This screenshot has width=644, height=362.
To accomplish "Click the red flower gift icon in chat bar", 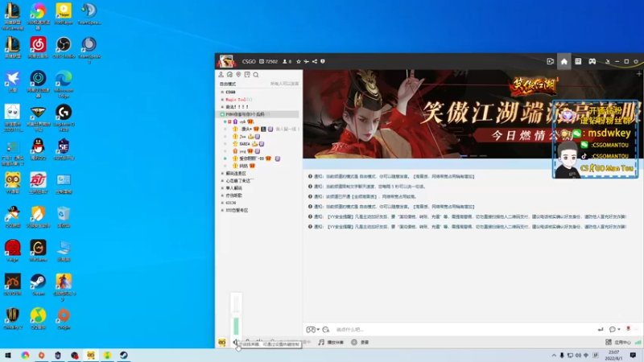I will click(x=628, y=329).
